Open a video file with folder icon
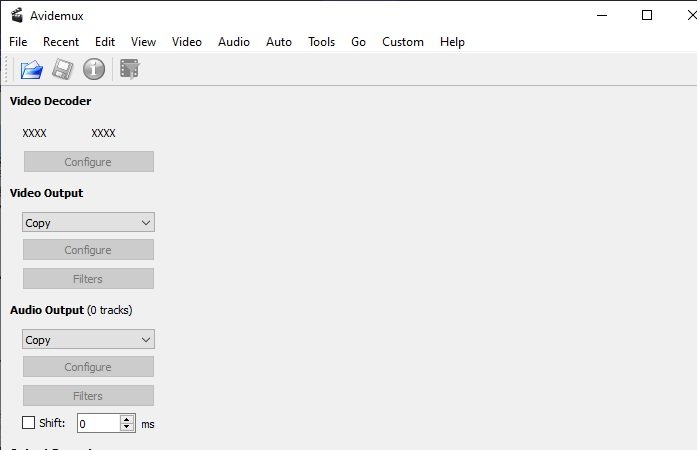Viewport: 700px width, 450px height. click(x=31, y=69)
